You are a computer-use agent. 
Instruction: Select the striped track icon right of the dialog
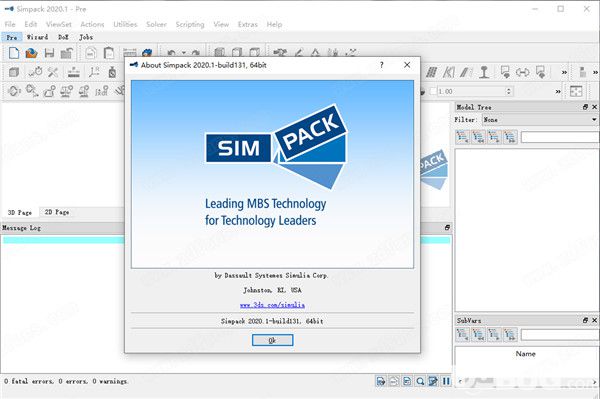(x=431, y=72)
